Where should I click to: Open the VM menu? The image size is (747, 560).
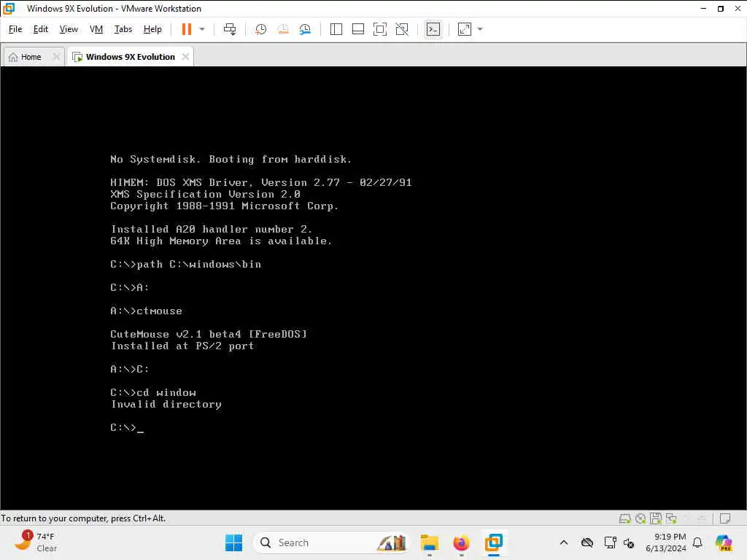(96, 29)
